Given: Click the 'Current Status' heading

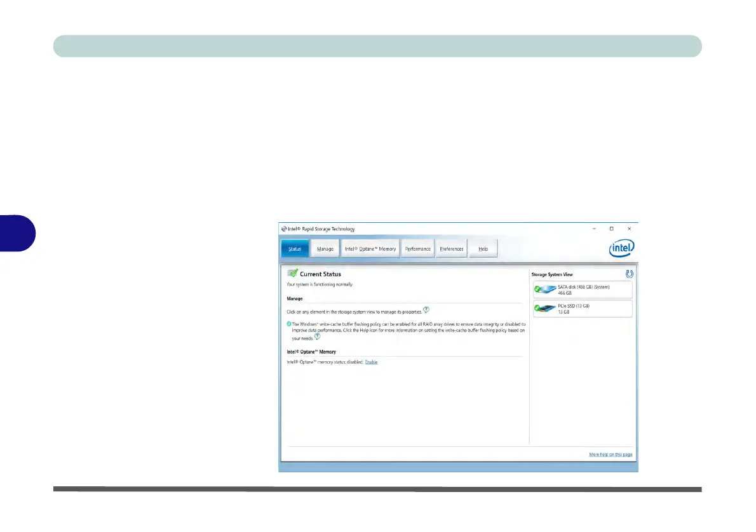Looking at the screenshot, I should click(320, 274).
